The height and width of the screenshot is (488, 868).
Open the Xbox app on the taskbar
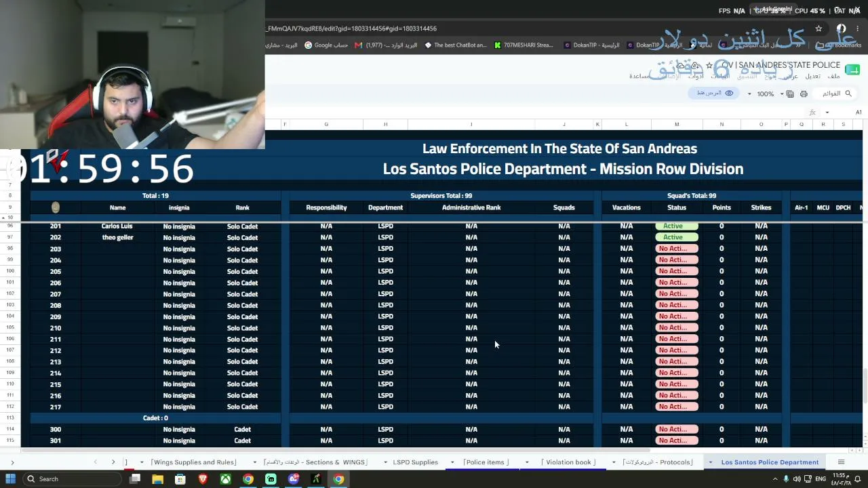[225, 479]
